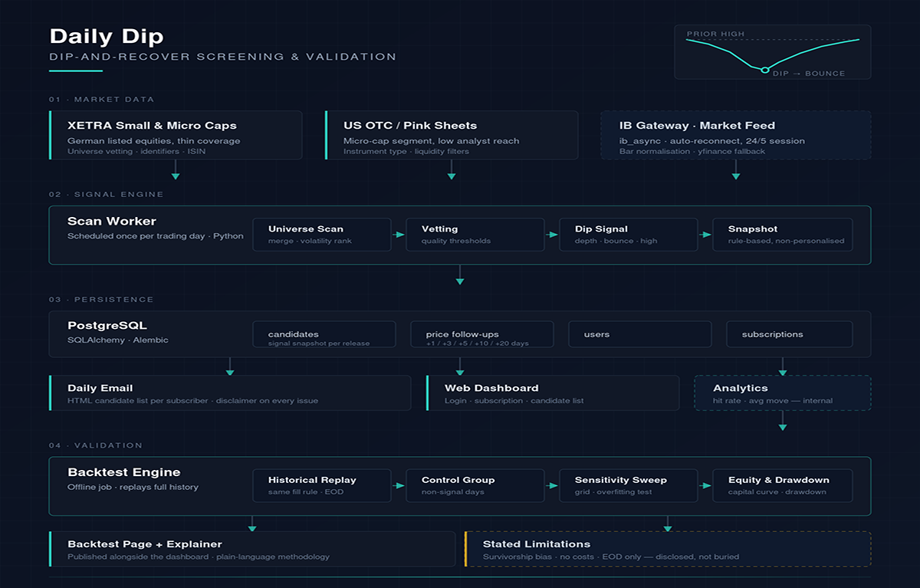Viewport: 920px width, 588px height.
Task: Select the Universe Scan step box
Action: click(x=322, y=234)
